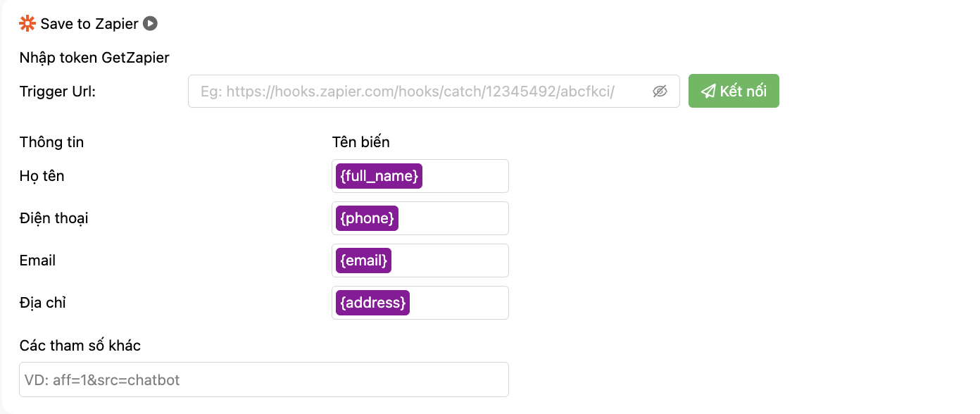This screenshot has width=980, height=414.
Task: Click the play icon next to Save to Zapier
Action: click(x=149, y=23)
